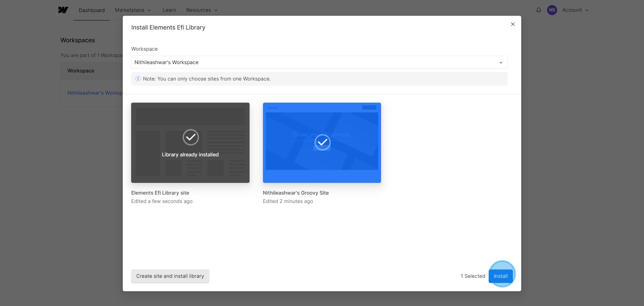Click Create site and install library
Image resolution: width=644 pixels, height=306 pixels.
pyautogui.click(x=170, y=276)
